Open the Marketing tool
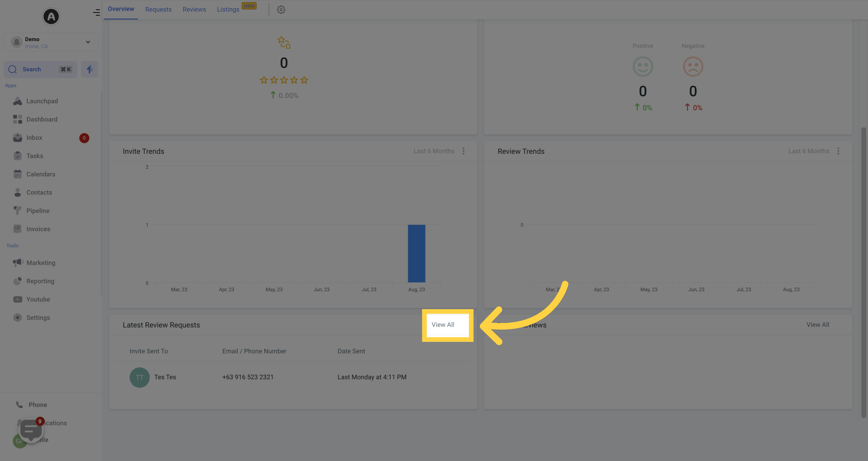Viewport: 868px width, 461px height. pos(41,263)
